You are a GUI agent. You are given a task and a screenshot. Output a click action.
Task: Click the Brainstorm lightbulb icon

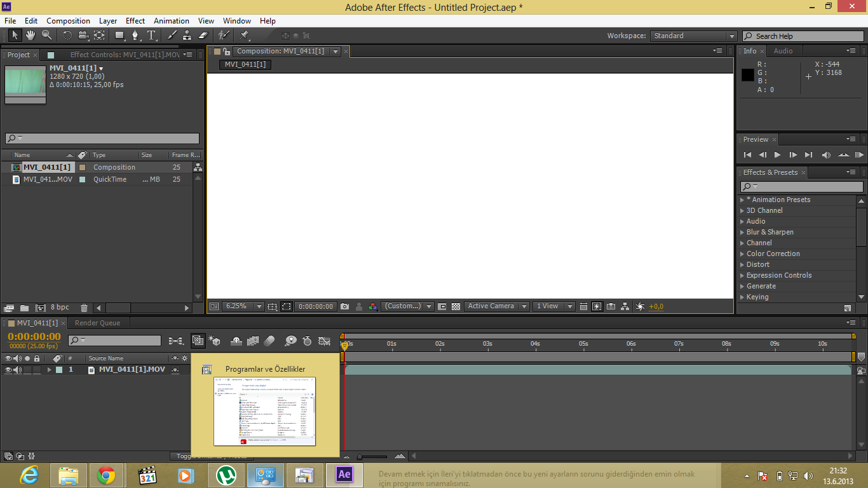point(290,341)
